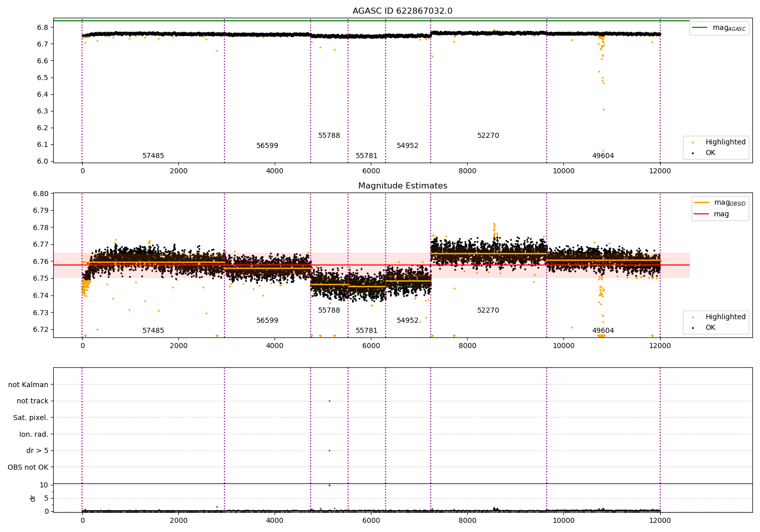Click obsid label 57485 in Magnitude Estimates plot
The image size is (760, 532).
[x=153, y=331]
